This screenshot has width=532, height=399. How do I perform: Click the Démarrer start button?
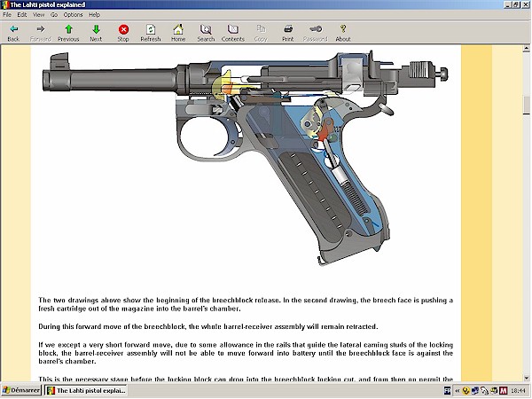coord(21,390)
